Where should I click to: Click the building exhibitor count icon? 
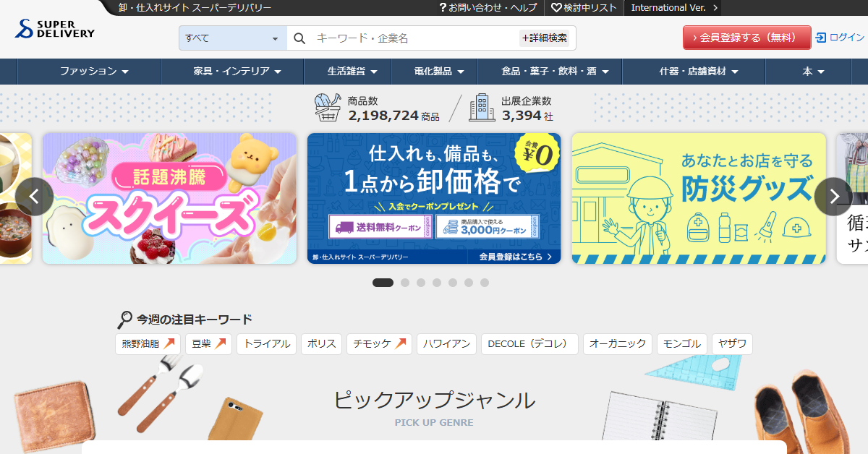[x=482, y=108]
